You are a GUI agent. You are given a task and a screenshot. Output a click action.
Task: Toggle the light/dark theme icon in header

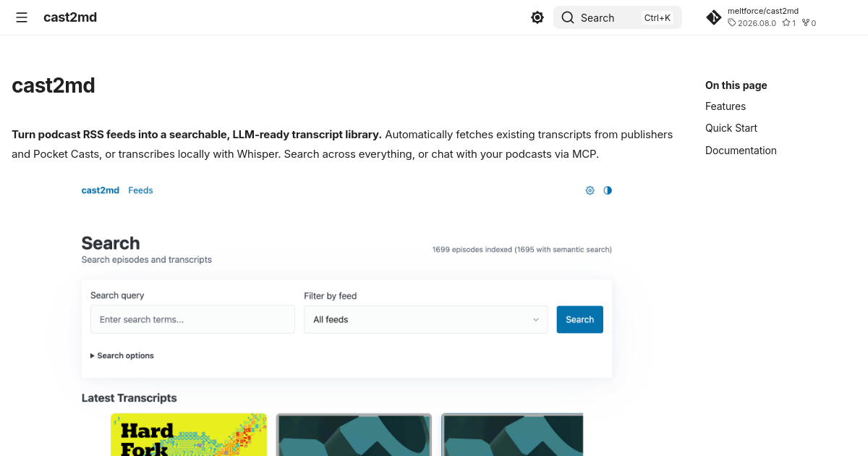point(537,17)
